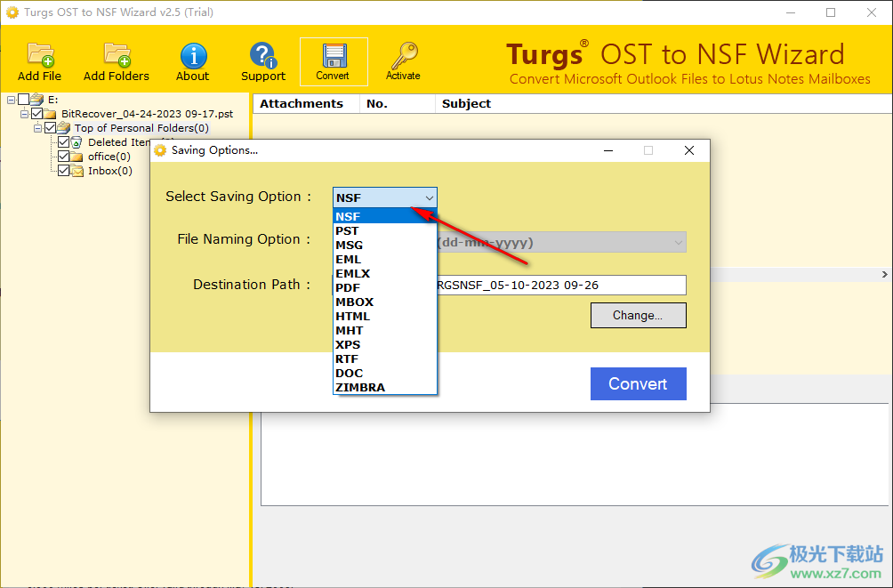This screenshot has width=893, height=588.
Task: Pick EMLX in the dropdown list
Action: click(385, 273)
